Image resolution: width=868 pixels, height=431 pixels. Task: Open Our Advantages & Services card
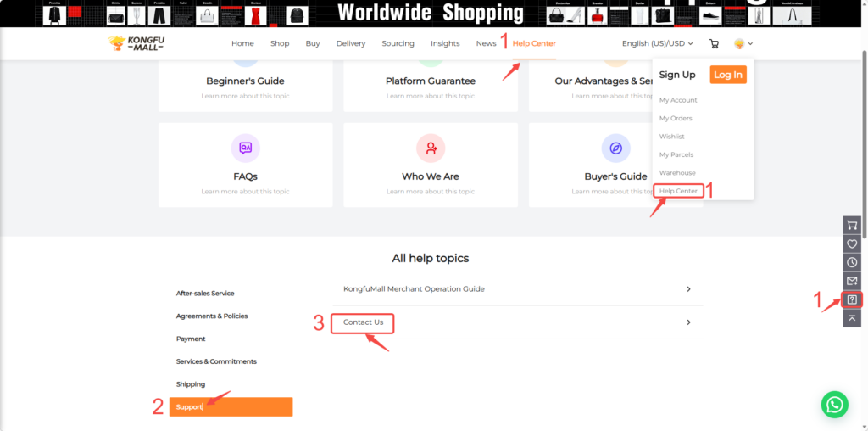(x=591, y=86)
